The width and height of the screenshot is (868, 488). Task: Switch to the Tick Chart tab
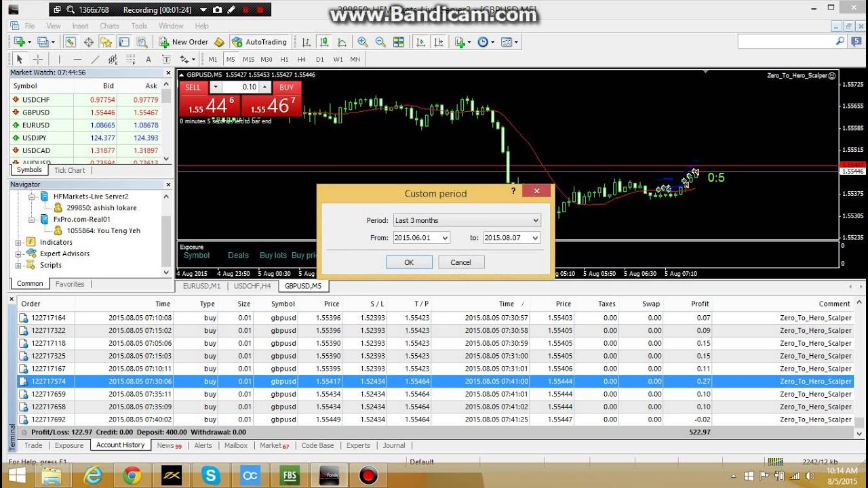pos(70,171)
